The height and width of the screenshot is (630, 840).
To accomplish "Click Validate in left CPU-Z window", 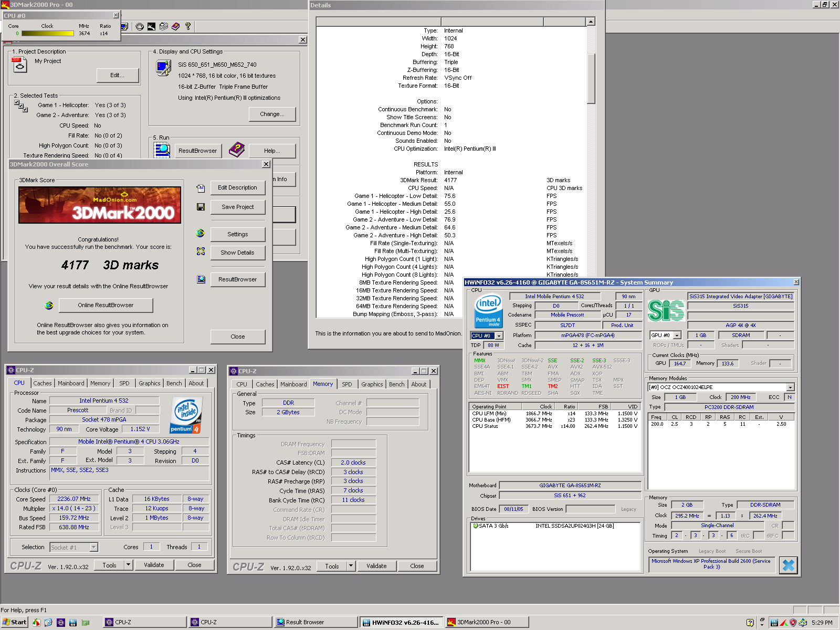I will [154, 565].
